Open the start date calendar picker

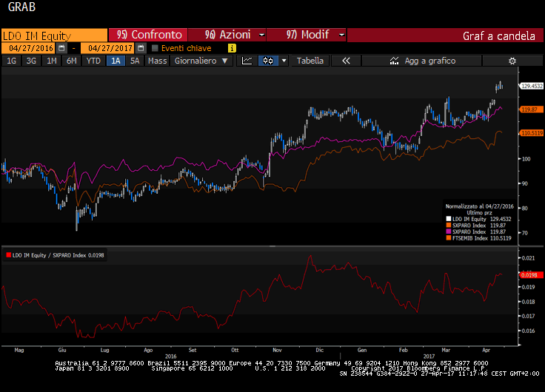[62, 48]
